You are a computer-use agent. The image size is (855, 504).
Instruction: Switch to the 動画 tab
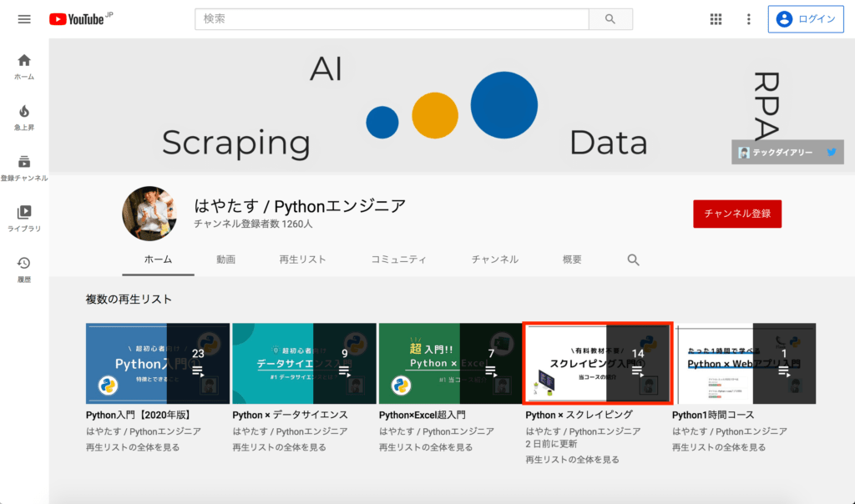coord(225,260)
